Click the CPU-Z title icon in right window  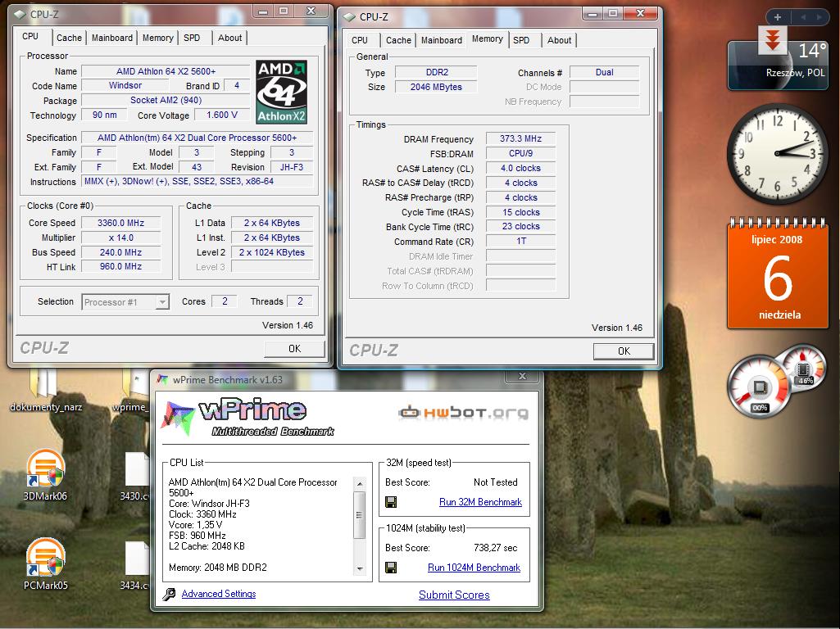pos(350,17)
